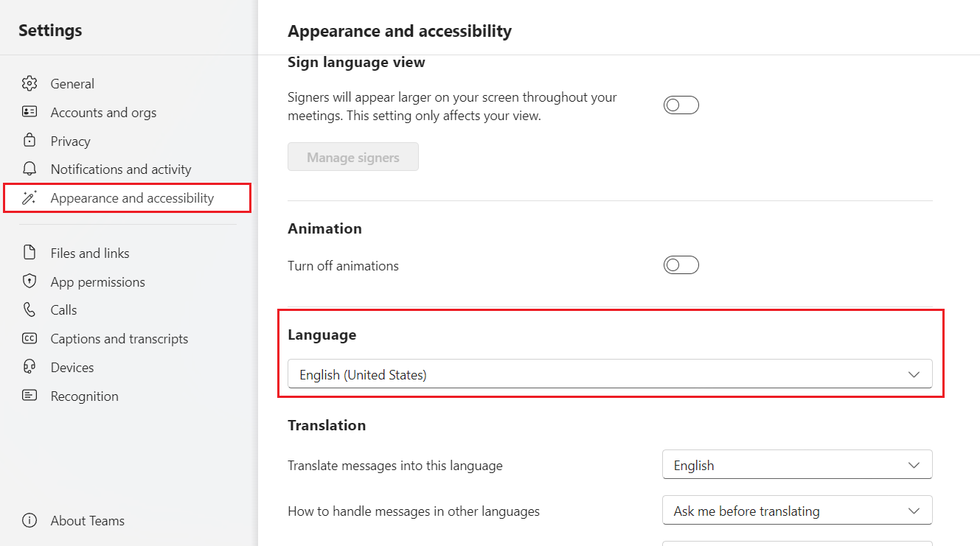Open About Teams
980x546 pixels.
tap(87, 520)
